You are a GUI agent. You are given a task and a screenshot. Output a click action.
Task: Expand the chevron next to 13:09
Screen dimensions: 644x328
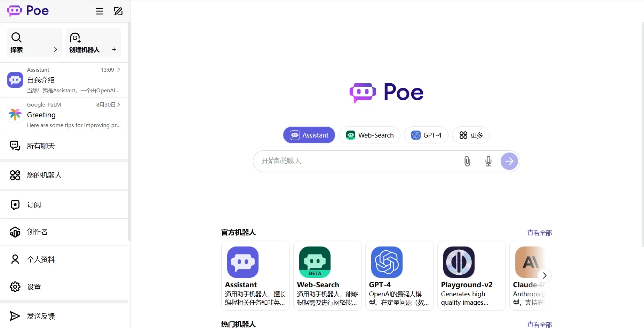119,70
